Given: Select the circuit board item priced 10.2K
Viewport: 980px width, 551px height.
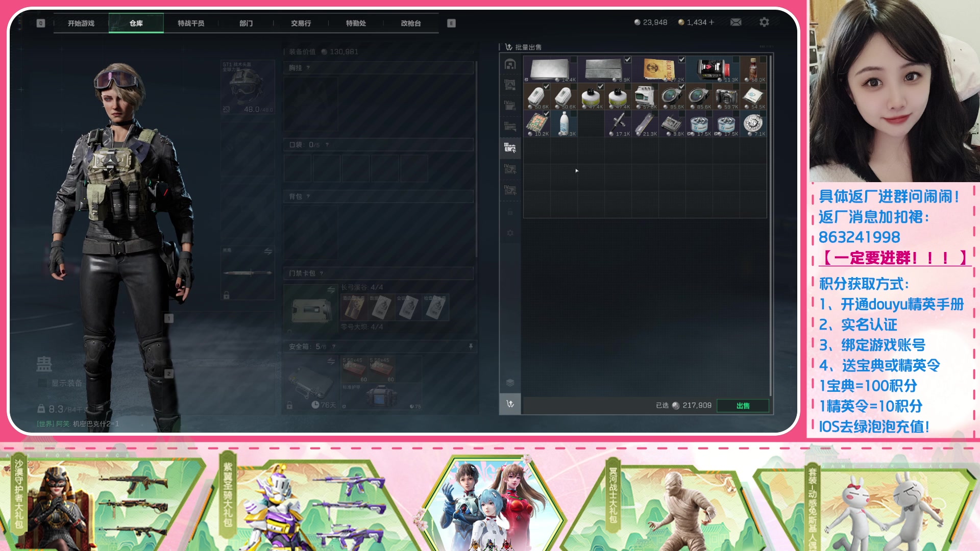Looking at the screenshot, I should 537,124.
